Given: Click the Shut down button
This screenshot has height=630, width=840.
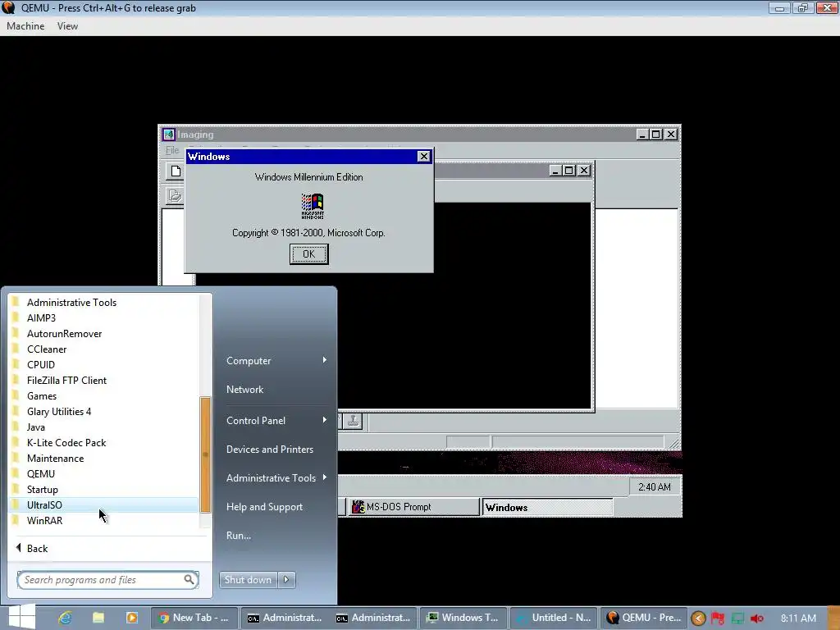Looking at the screenshot, I should point(248,580).
